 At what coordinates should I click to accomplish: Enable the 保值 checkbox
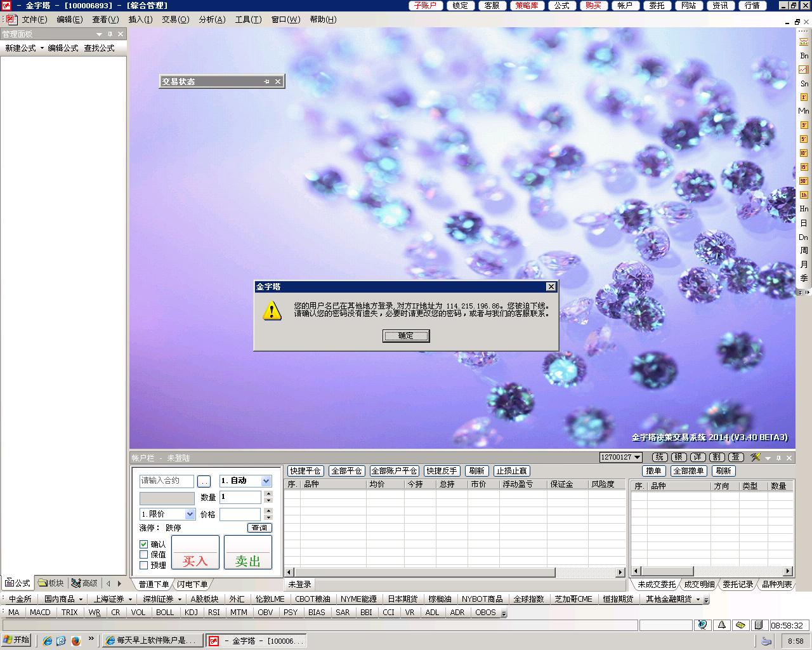click(x=144, y=554)
